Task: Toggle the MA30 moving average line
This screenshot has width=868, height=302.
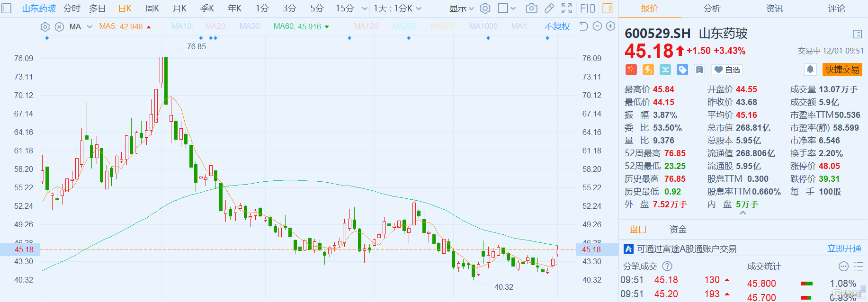Action: point(250,27)
